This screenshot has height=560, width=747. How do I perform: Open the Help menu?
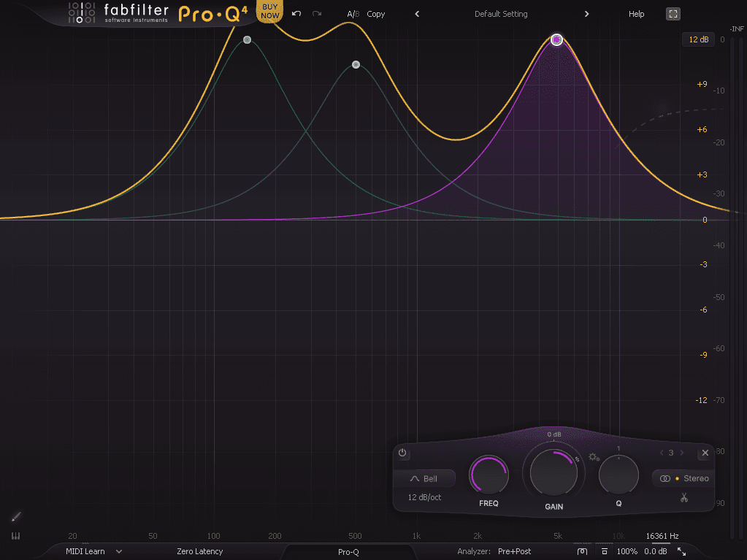[x=637, y=14]
